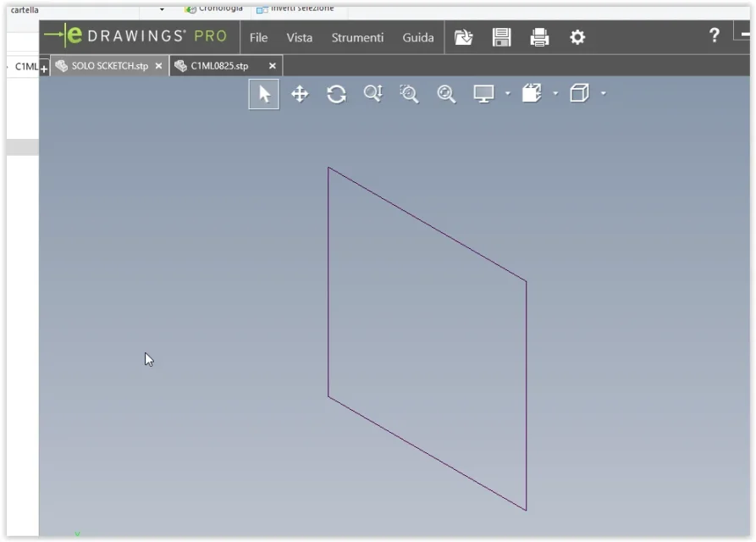The width and height of the screenshot is (756, 542).
Task: Activate the Pan tool
Action: coord(300,94)
